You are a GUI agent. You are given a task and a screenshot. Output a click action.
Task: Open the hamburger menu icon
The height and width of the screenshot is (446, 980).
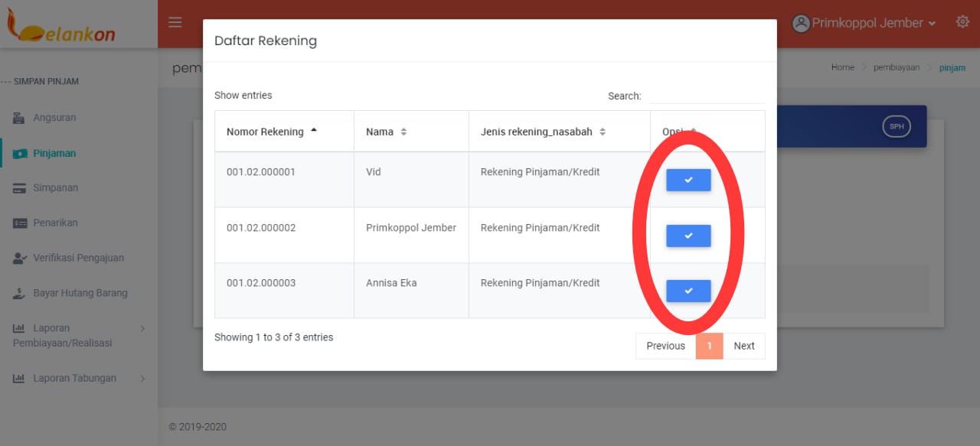[175, 22]
